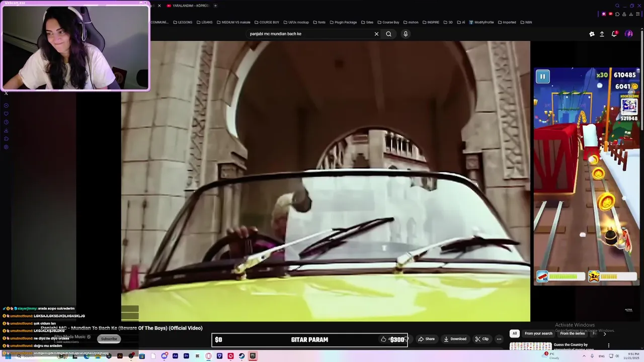Open the INSPIRE bookmark folder
The height and width of the screenshot is (362, 644).
(x=430, y=22)
